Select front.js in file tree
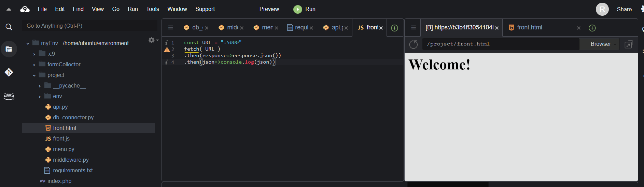The image size is (644, 187). [61, 139]
